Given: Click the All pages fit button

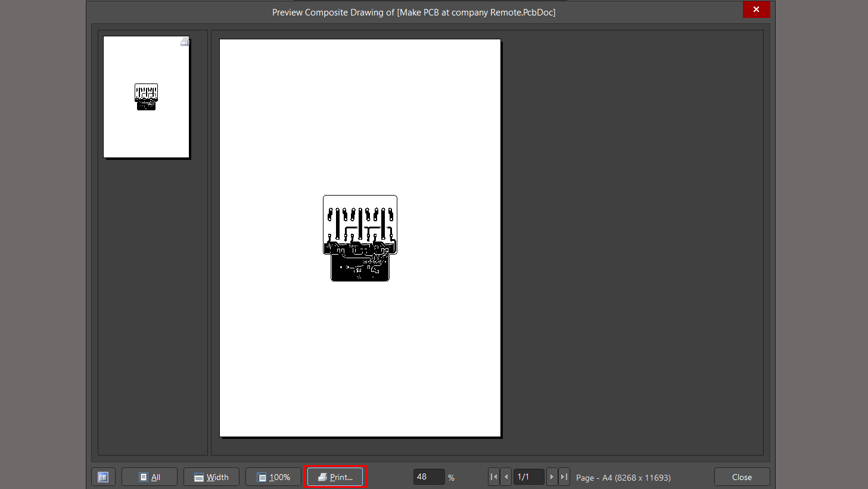Looking at the screenshot, I should click(x=150, y=477).
